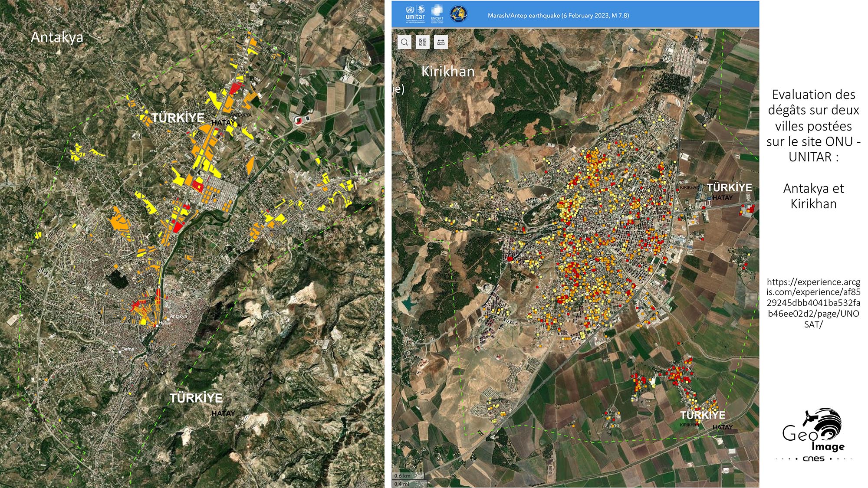This screenshot has width=868, height=488.
Task: Open the map search tool
Action: coord(404,42)
